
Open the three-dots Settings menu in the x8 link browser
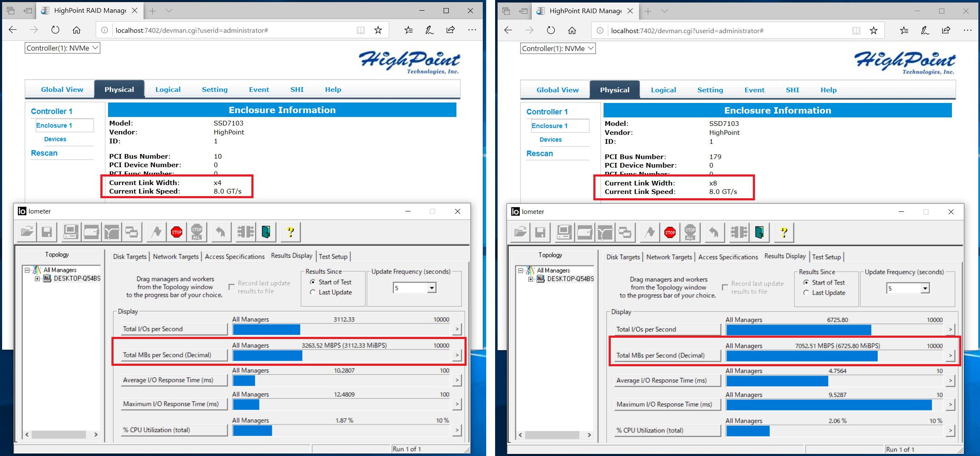pyautogui.click(x=968, y=30)
